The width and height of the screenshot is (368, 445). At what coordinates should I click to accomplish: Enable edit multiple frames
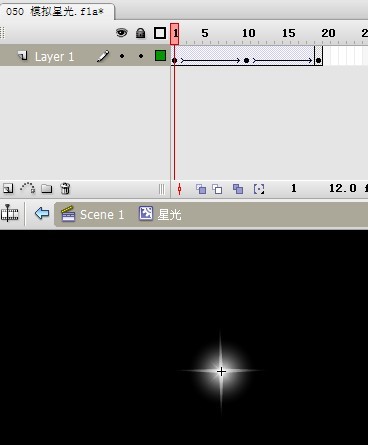pos(238,189)
